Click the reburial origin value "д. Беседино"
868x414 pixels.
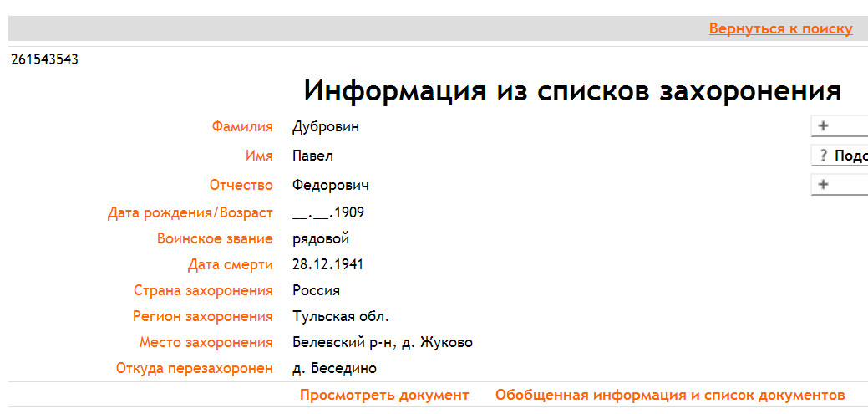point(334,368)
